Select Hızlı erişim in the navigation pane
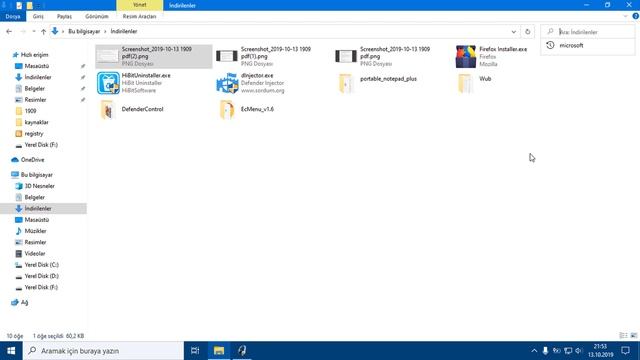640x360 pixels. (34, 55)
